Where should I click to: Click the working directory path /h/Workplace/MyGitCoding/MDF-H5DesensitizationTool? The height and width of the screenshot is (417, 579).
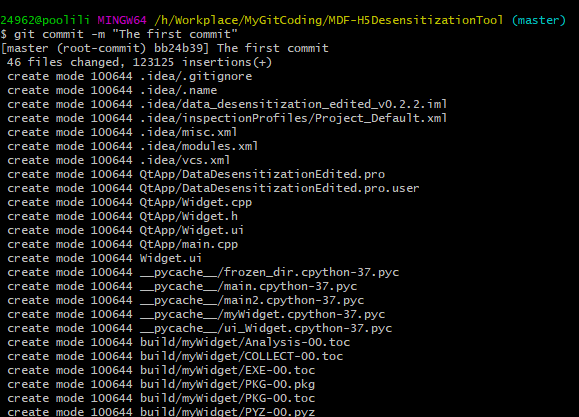[x=329, y=20]
